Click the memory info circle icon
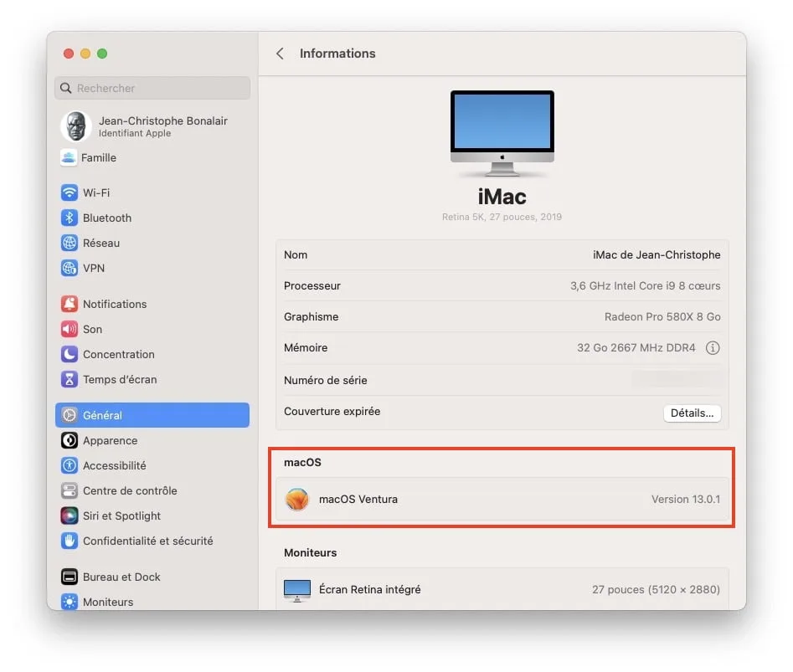793x672 pixels. point(713,348)
